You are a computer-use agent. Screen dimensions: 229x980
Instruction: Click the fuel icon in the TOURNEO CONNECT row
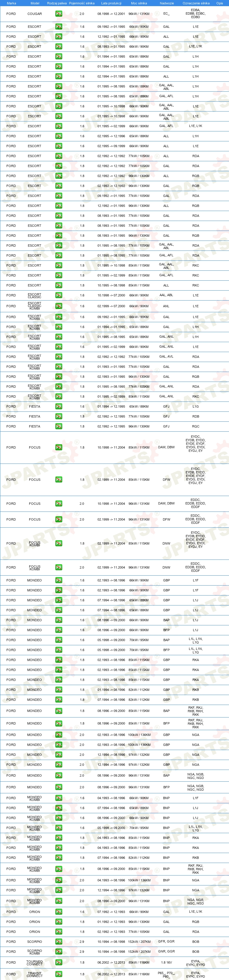[59, 962]
